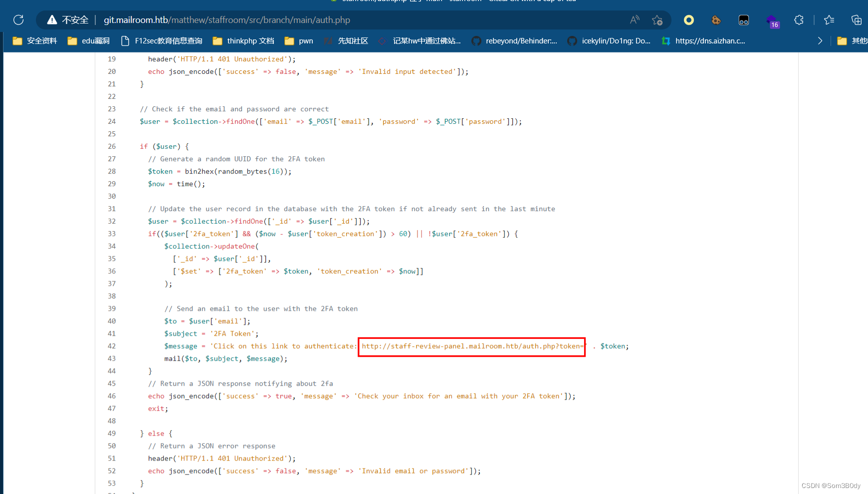This screenshot has height=494, width=868.
Task: Click the not-secure warning triangle icon
Action: coord(52,20)
